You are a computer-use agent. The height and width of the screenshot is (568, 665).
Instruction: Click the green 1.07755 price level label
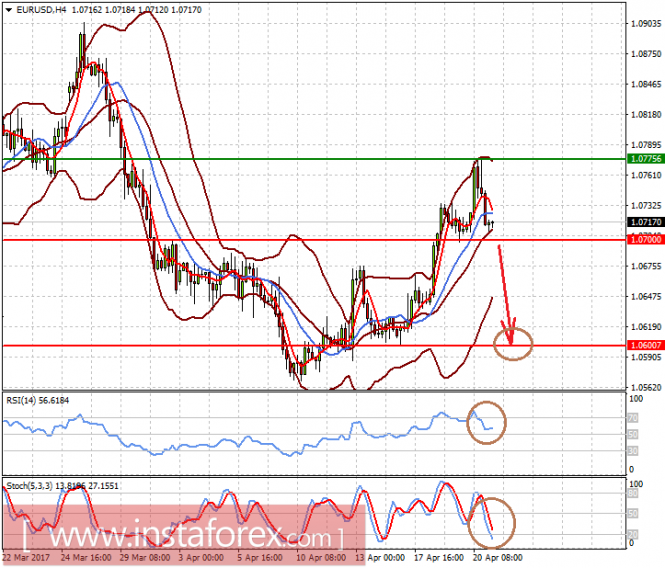(x=646, y=159)
